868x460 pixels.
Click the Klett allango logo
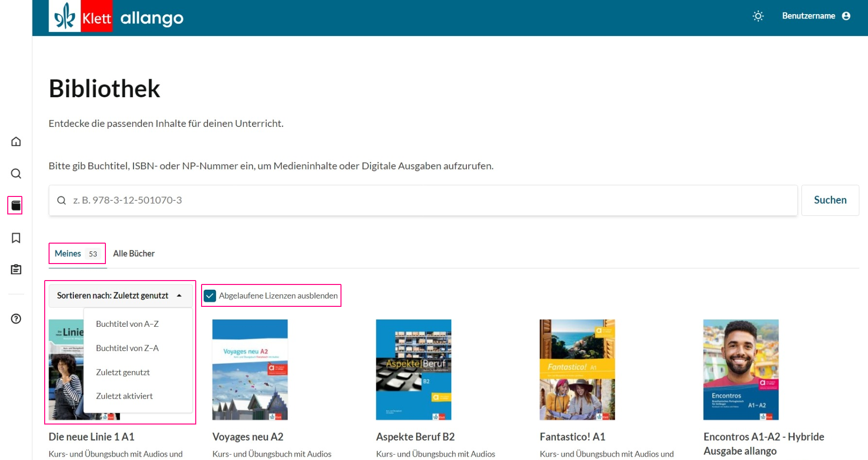click(x=117, y=17)
